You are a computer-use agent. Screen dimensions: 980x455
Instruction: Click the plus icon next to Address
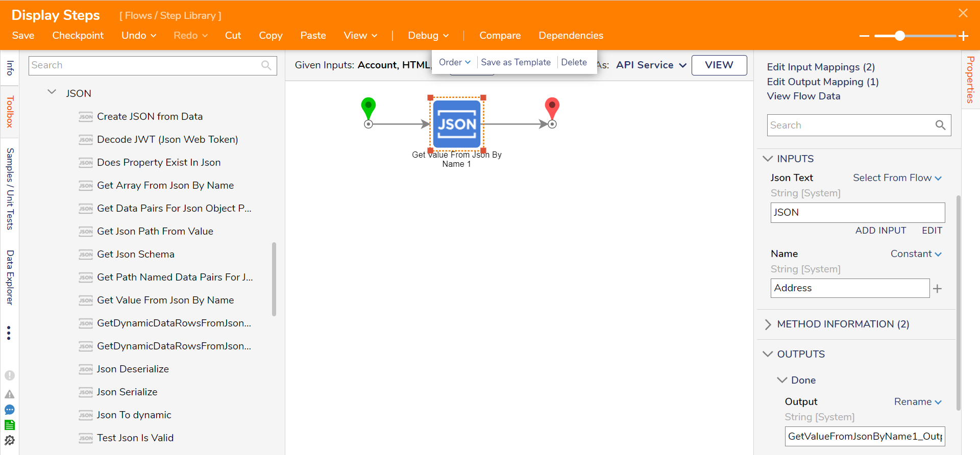(937, 289)
